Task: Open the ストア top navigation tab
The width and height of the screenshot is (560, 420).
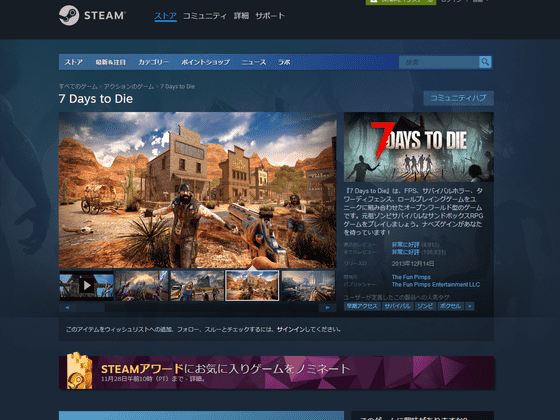Action: pos(165,16)
